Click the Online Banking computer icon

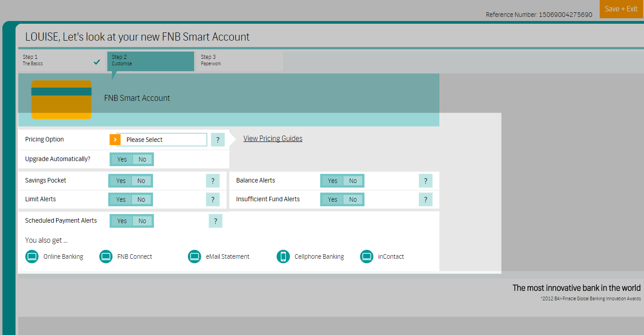tap(32, 256)
